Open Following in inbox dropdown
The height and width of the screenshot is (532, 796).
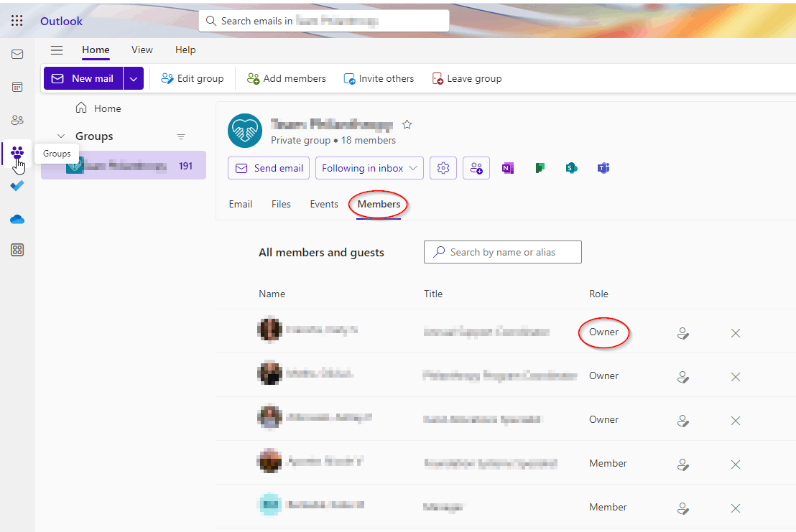pyautogui.click(x=369, y=168)
